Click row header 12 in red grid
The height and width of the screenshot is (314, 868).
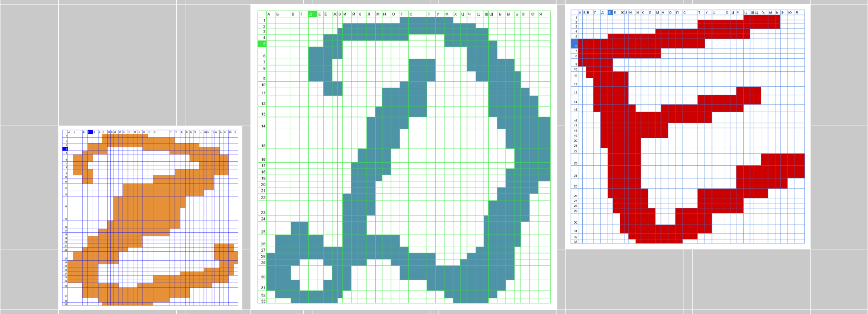point(575,82)
